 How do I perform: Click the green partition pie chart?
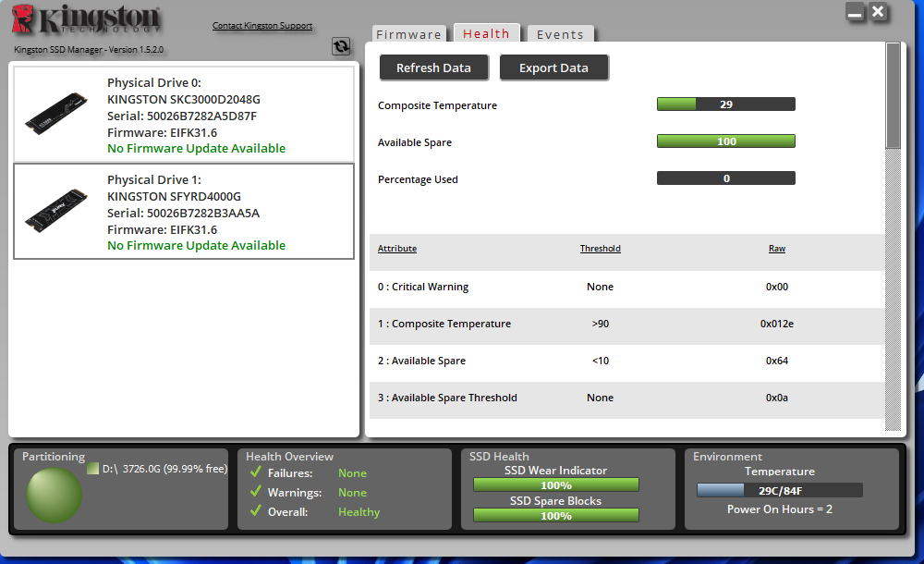(x=54, y=496)
